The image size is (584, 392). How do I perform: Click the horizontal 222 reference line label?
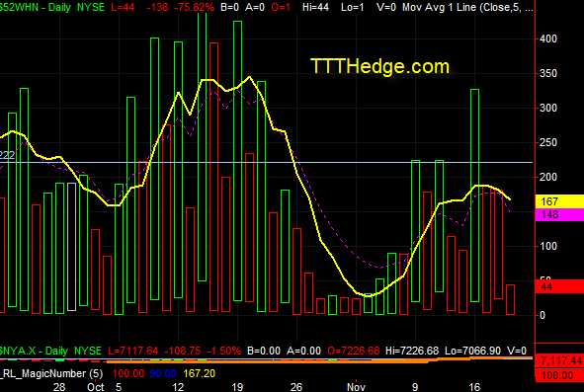(x=7, y=155)
